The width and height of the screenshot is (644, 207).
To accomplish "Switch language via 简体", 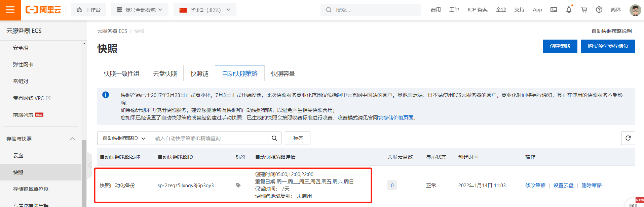I will pyautogui.click(x=616, y=10).
